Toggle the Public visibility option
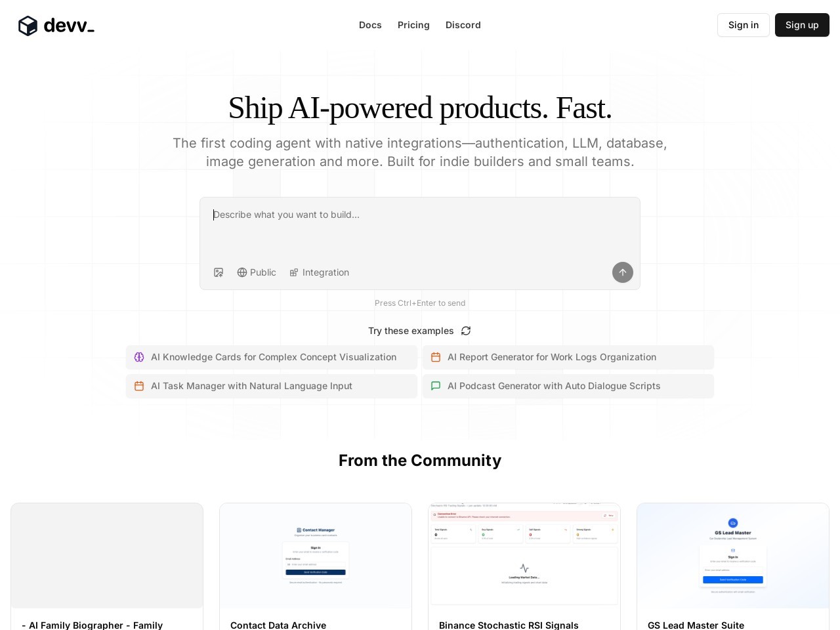The height and width of the screenshot is (630, 840). tap(257, 272)
